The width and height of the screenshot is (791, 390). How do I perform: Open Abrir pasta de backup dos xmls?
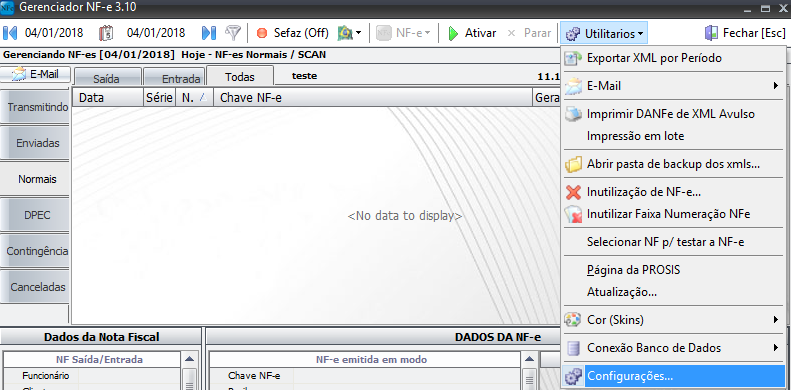(673, 164)
